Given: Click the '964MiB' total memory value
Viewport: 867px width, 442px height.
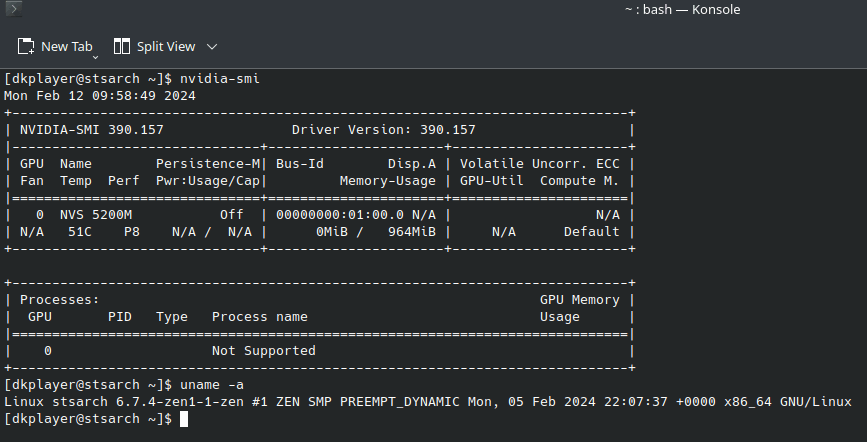Looking at the screenshot, I should click(412, 232).
